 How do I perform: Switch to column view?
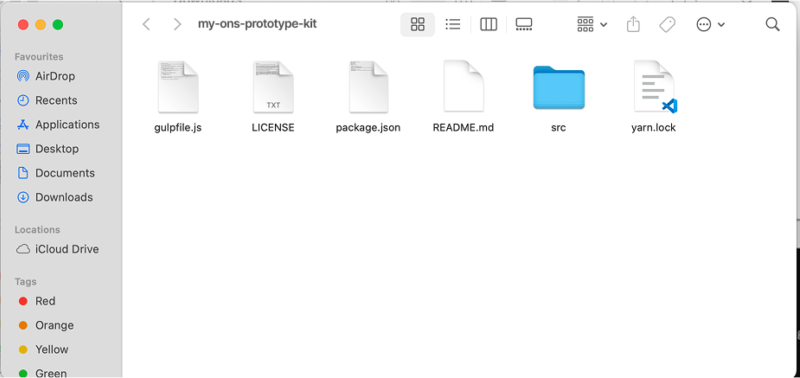click(488, 24)
